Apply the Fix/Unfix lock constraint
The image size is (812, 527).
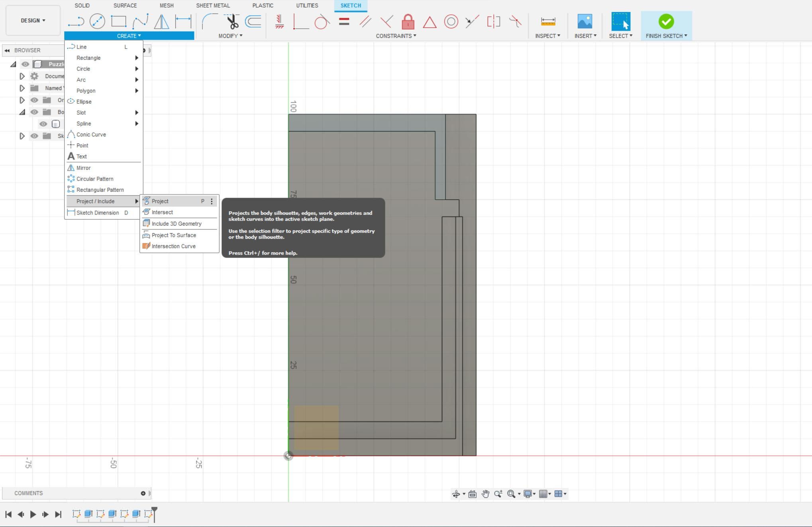(408, 22)
